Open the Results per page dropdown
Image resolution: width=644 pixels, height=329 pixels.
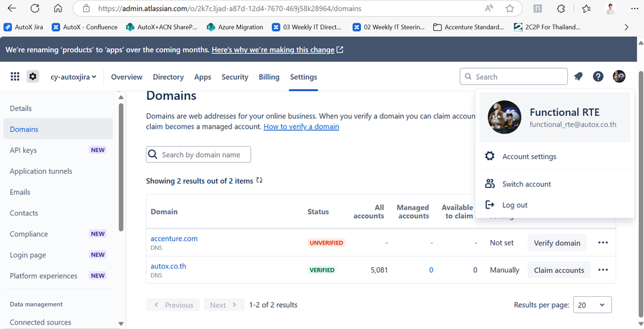592,305
